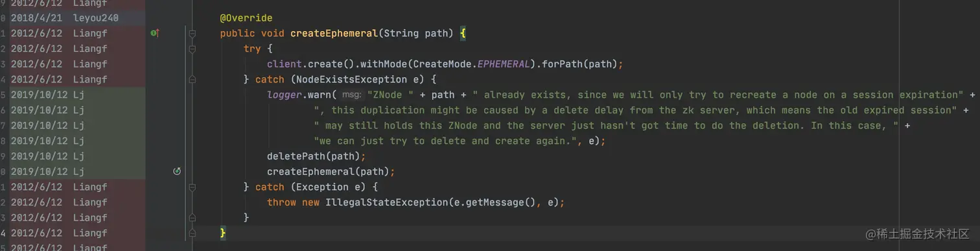980x251 pixels.
Task: Click the 'msg:' parameter hint
Action: 352,95
